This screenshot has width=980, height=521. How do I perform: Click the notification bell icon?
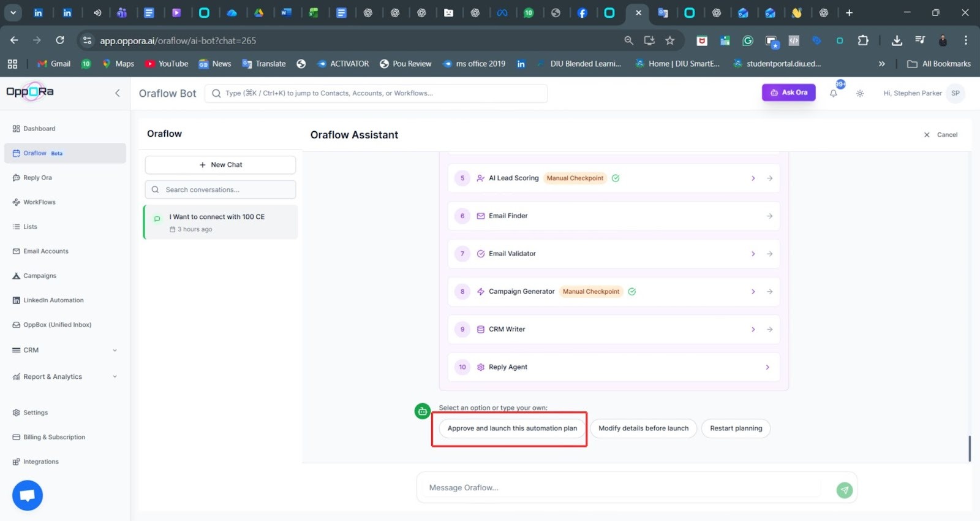[x=833, y=93]
